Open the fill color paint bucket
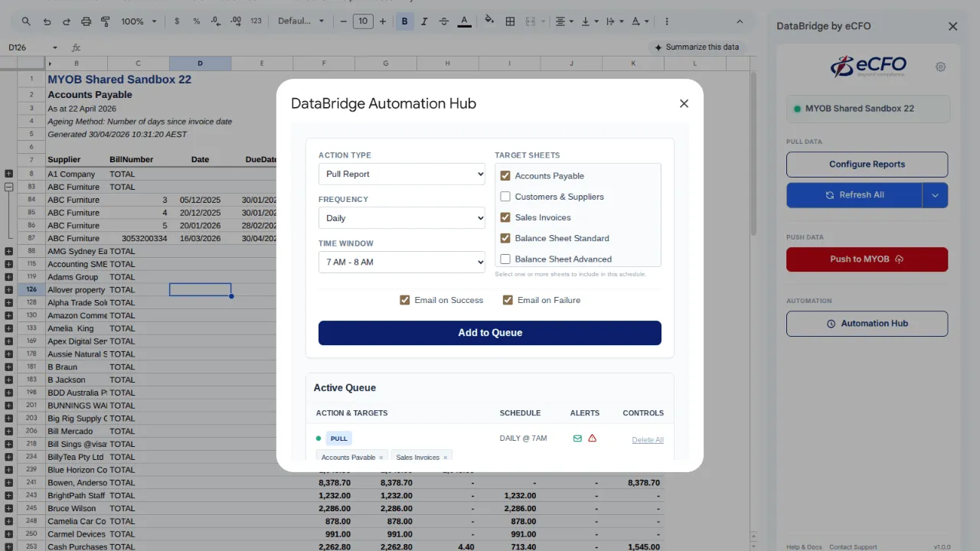This screenshot has width=980, height=551. [x=490, y=21]
